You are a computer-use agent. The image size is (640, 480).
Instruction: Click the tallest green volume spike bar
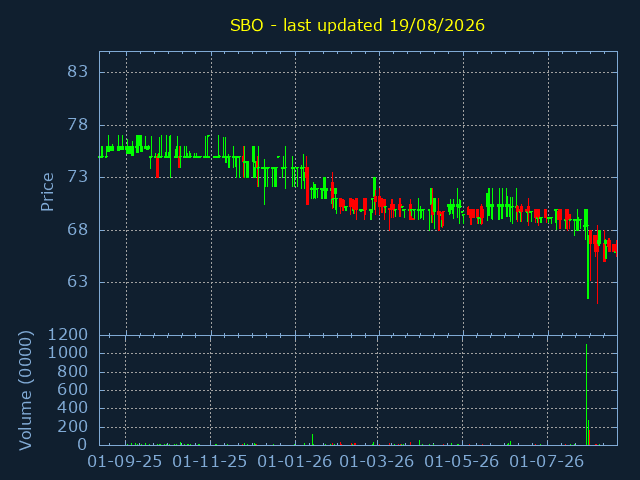587,395
